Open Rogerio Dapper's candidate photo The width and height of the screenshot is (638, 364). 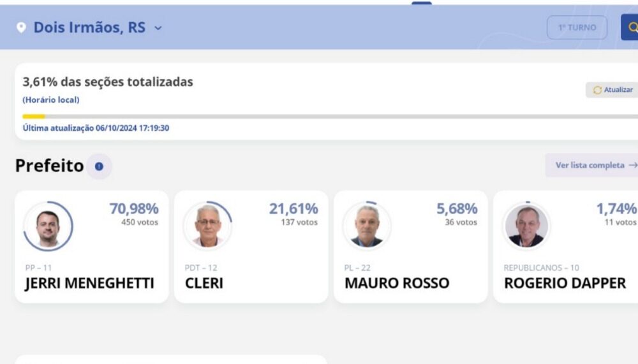tap(526, 227)
